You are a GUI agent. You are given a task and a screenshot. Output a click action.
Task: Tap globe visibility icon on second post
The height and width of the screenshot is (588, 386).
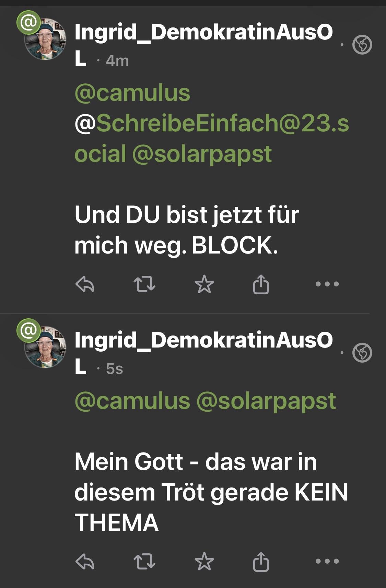[362, 352]
